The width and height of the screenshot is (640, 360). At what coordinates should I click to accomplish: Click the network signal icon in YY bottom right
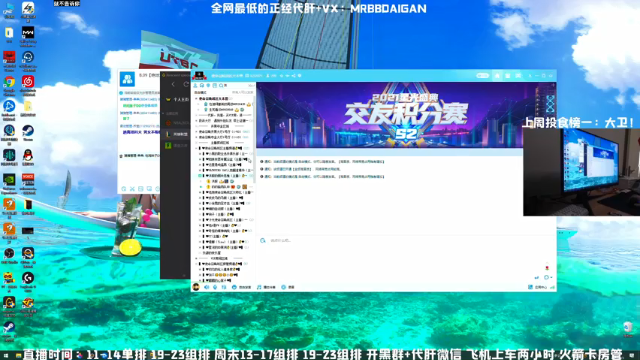(x=552, y=287)
